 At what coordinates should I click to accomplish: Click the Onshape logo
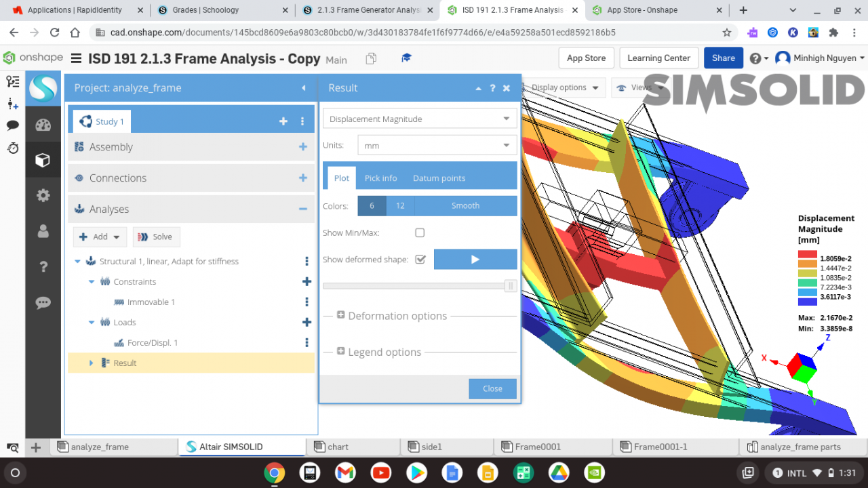[x=33, y=58]
